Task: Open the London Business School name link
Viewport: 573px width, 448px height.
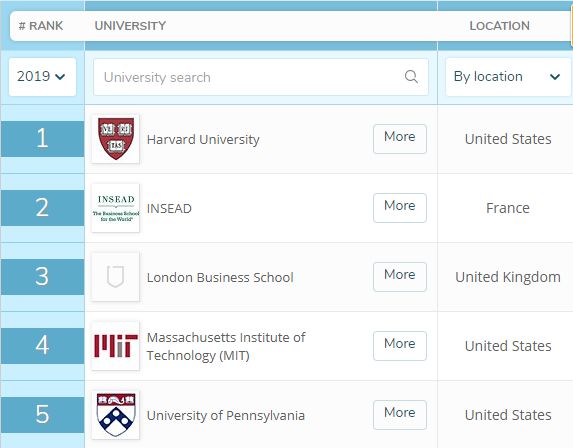Action: (220, 277)
